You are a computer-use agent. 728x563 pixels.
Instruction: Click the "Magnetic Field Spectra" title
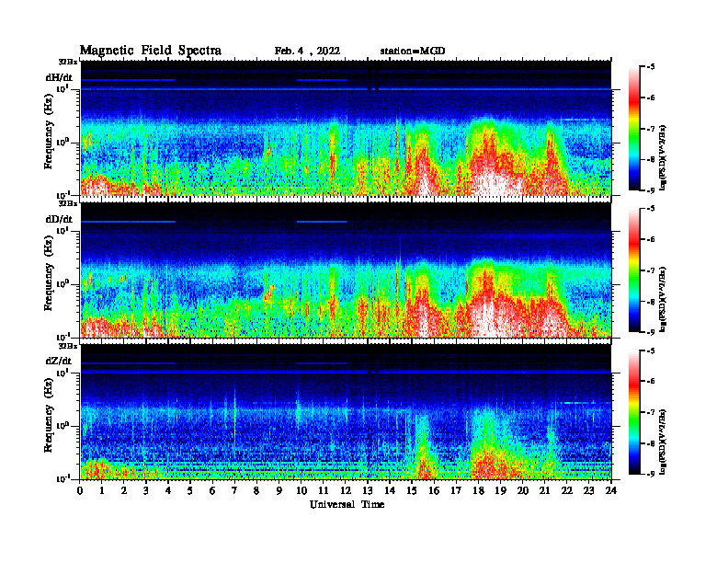click(x=151, y=51)
